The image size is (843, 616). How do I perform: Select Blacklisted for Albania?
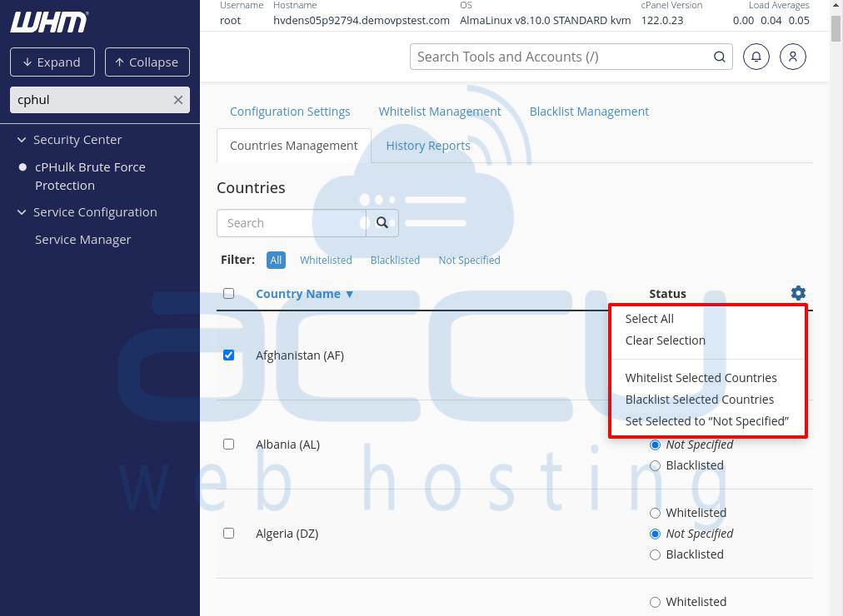[x=655, y=465]
